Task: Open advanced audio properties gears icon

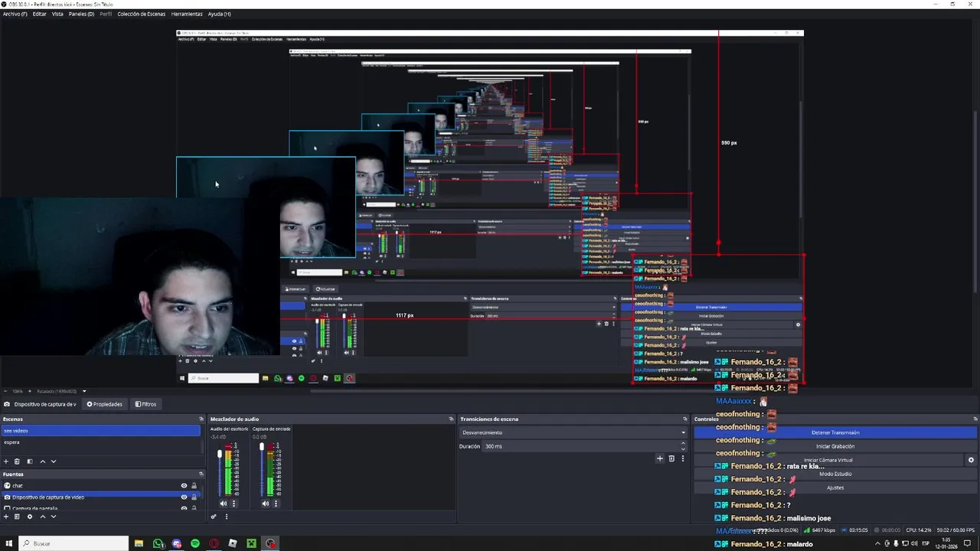Action: pos(214,517)
